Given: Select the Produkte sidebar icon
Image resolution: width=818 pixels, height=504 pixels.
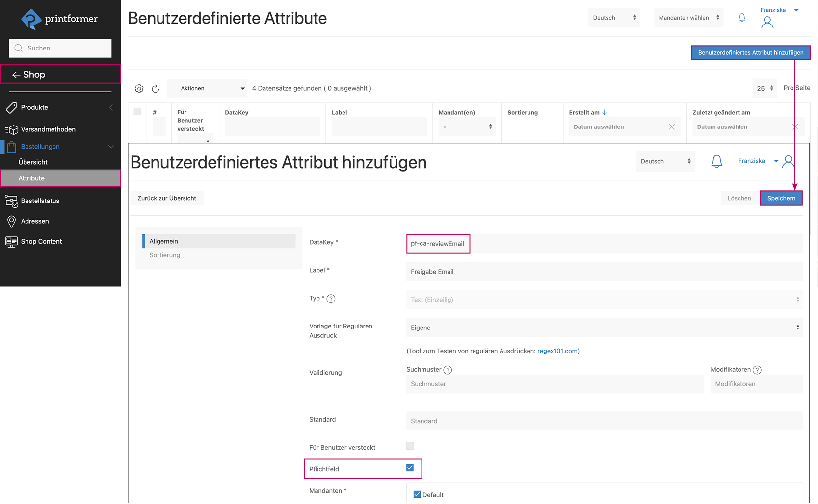Looking at the screenshot, I should [11, 107].
